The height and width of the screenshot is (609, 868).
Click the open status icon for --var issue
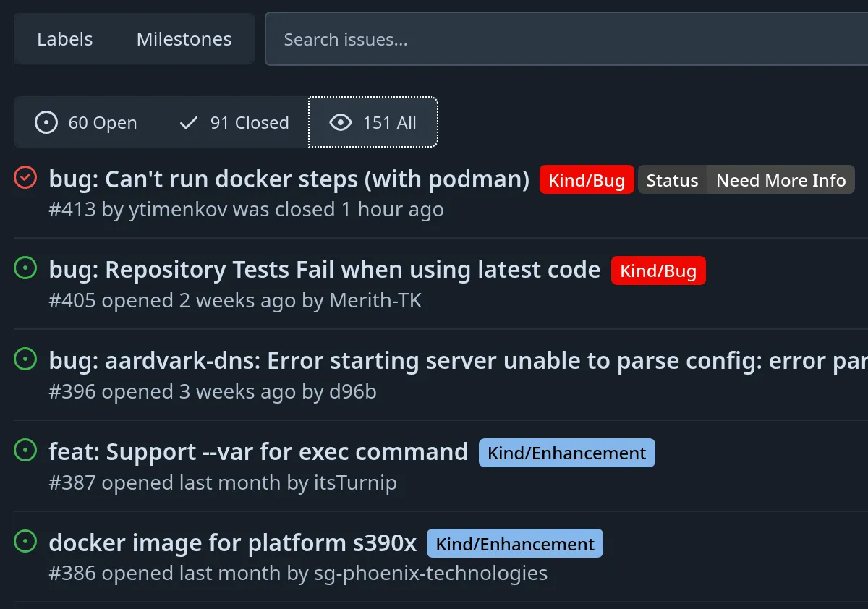click(25, 451)
